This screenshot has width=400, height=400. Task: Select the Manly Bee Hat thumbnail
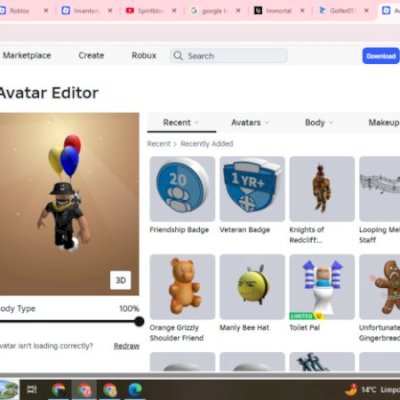point(252,287)
